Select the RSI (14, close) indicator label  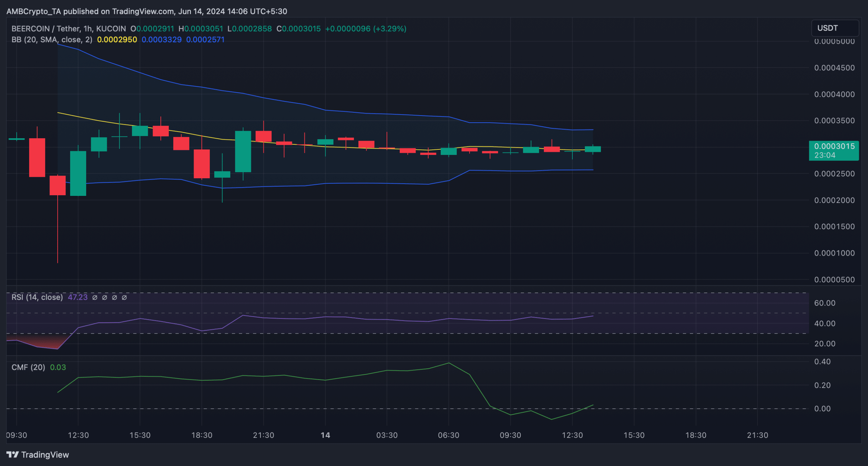[x=37, y=297]
